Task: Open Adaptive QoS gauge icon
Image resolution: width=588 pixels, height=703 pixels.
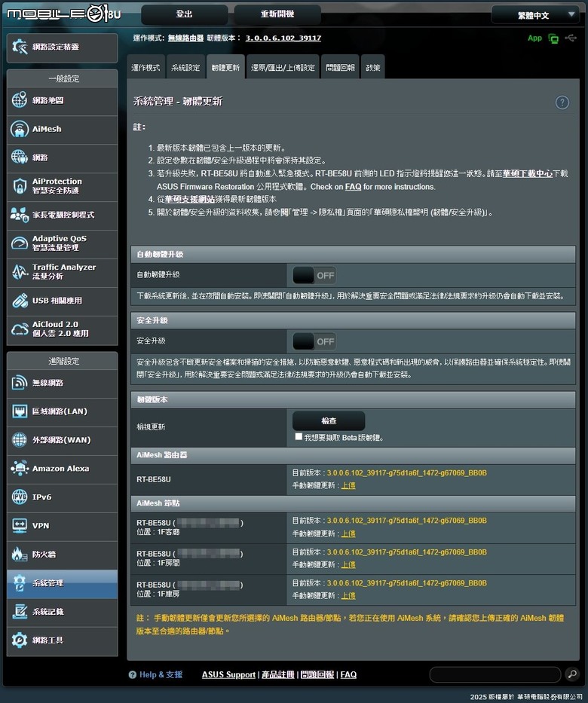Action: point(20,243)
